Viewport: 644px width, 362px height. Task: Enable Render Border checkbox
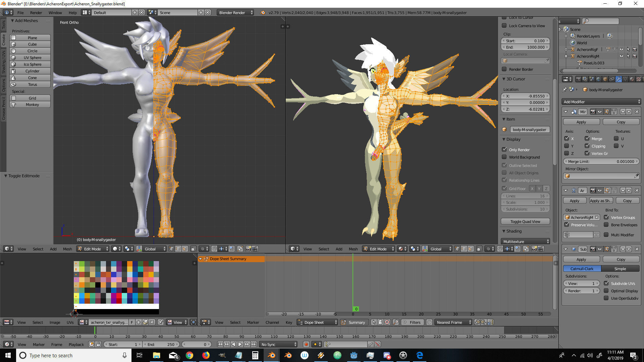[504, 69]
